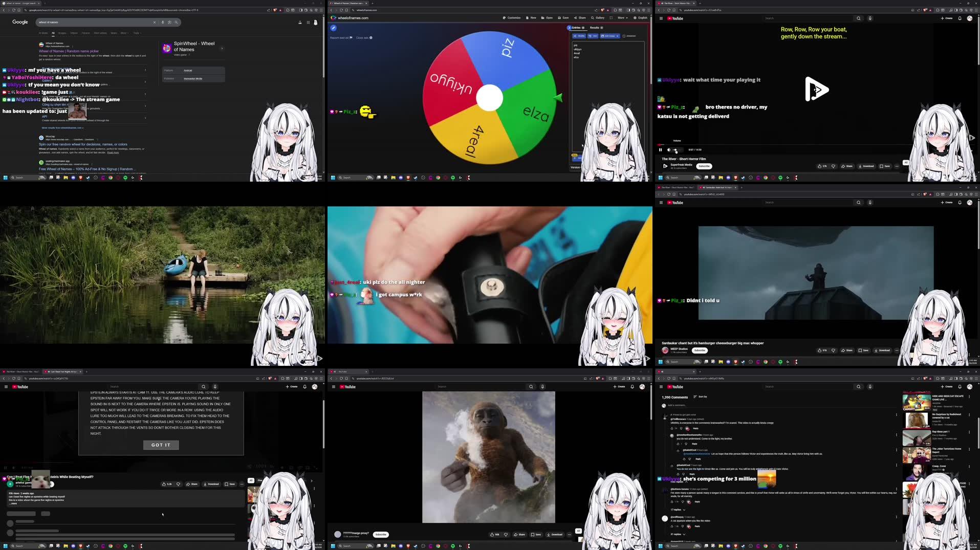
Task: Select the Shuffle entries icon in Wheel of Names
Action: point(579,36)
